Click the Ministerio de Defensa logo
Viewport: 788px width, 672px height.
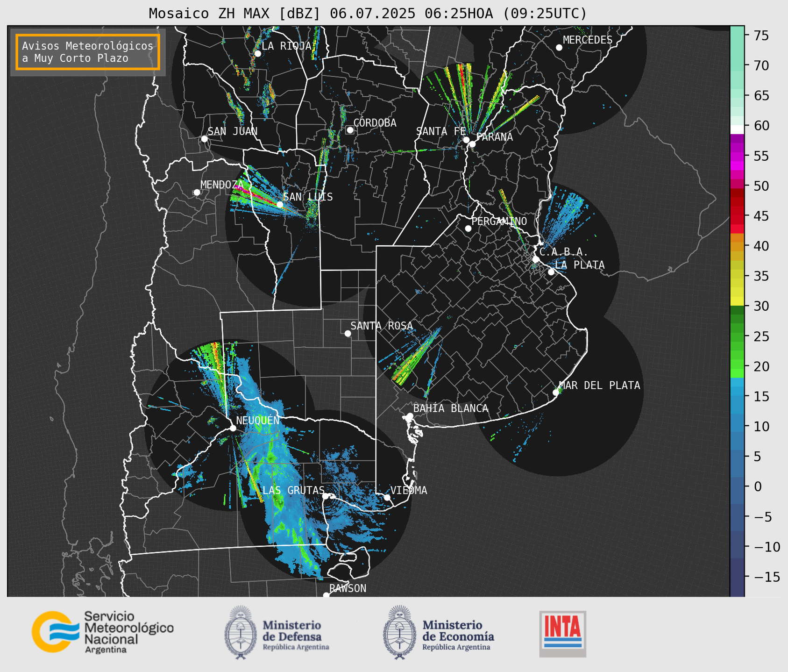click(x=277, y=633)
